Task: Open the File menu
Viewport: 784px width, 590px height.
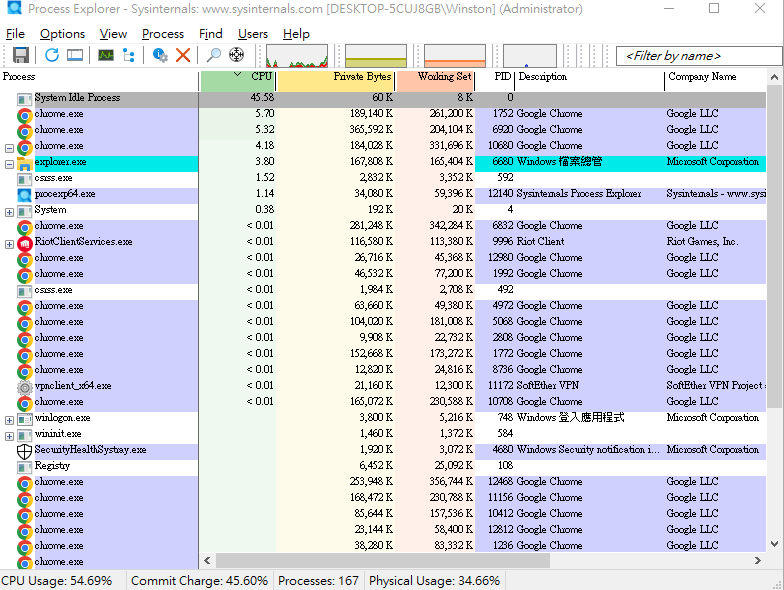Action: tap(15, 34)
